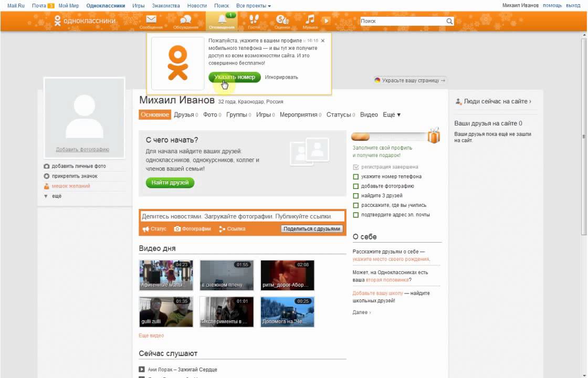Screen dimensions: 588x378
Task: Click the gift box icon
Action: point(434,135)
